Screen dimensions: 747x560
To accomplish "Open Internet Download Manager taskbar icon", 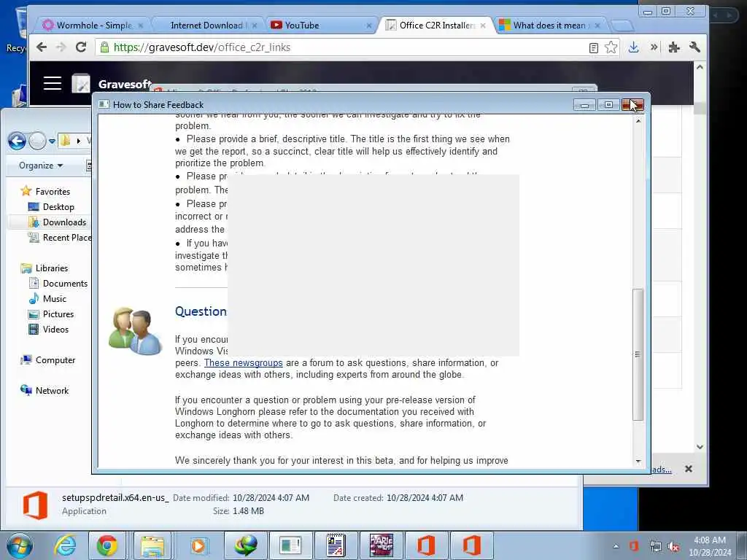I will 245,545.
